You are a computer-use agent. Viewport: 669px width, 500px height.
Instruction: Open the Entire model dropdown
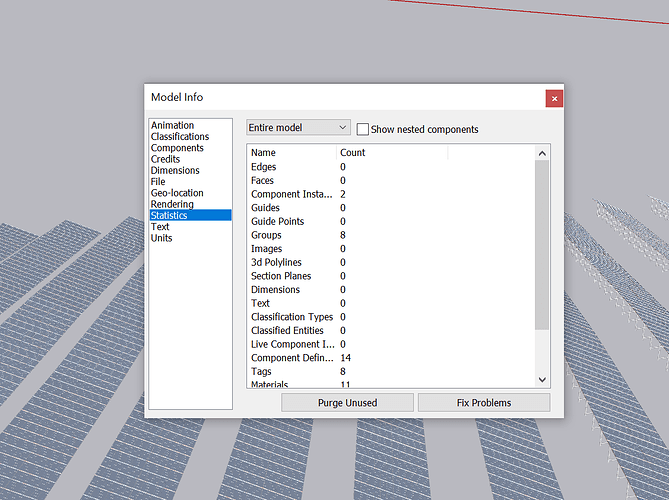pyautogui.click(x=298, y=128)
